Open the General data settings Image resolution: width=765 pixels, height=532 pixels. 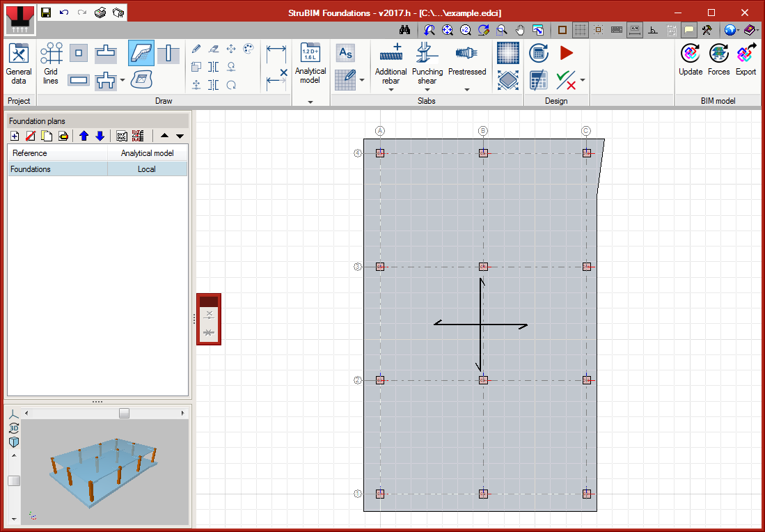pyautogui.click(x=19, y=63)
